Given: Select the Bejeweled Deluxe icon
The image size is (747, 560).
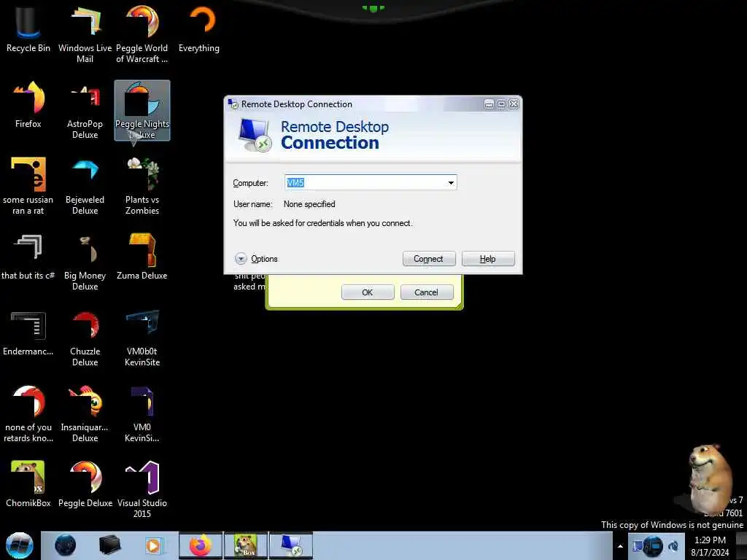Looking at the screenshot, I should coord(85,186).
